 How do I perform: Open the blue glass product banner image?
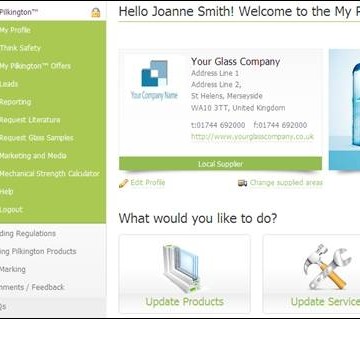click(x=344, y=110)
